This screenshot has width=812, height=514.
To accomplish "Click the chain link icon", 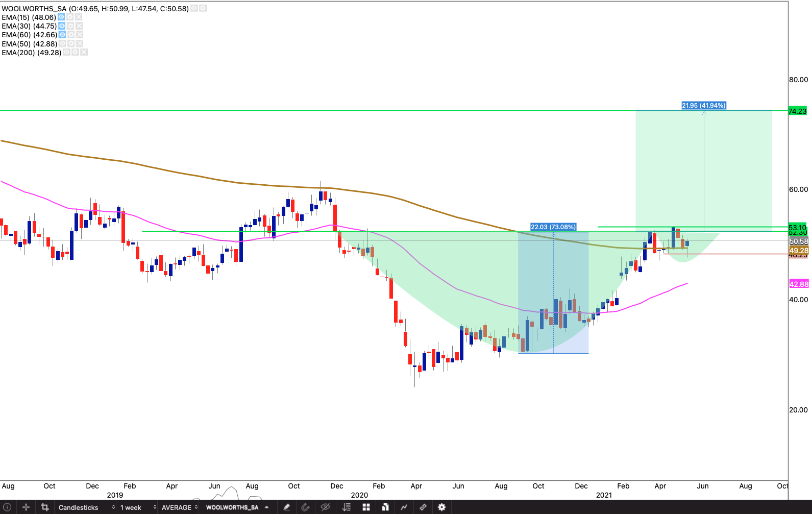I will 423,507.
